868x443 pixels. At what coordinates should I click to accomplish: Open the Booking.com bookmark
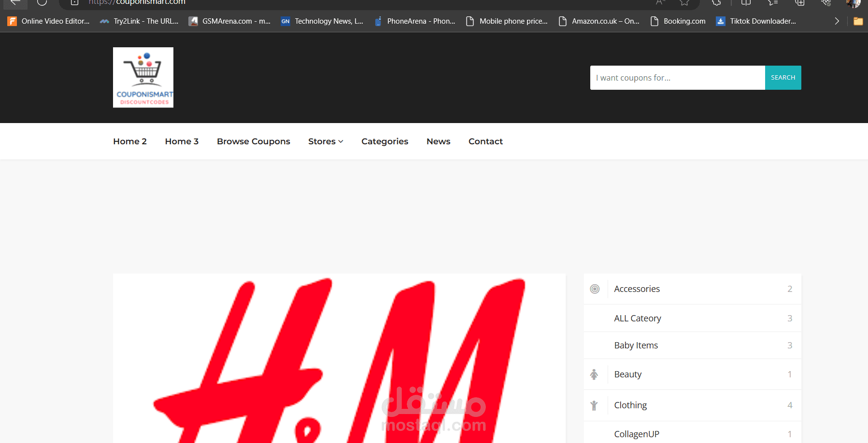678,21
